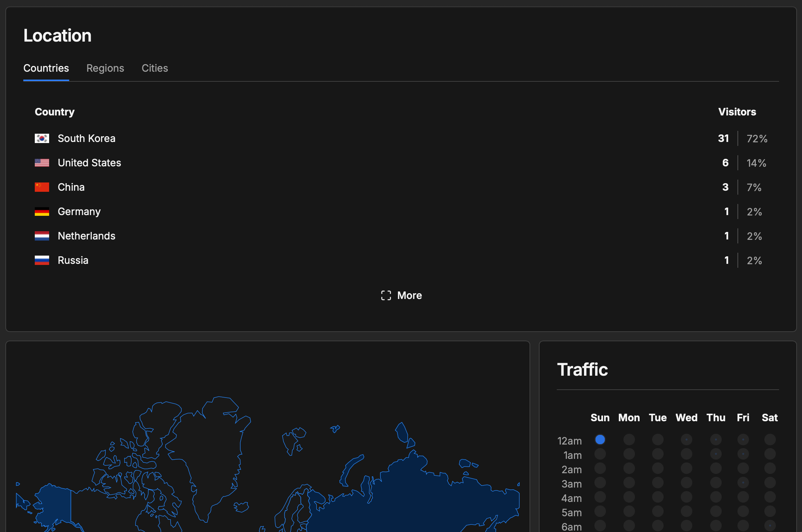Select the Netherlands country name

pos(86,236)
